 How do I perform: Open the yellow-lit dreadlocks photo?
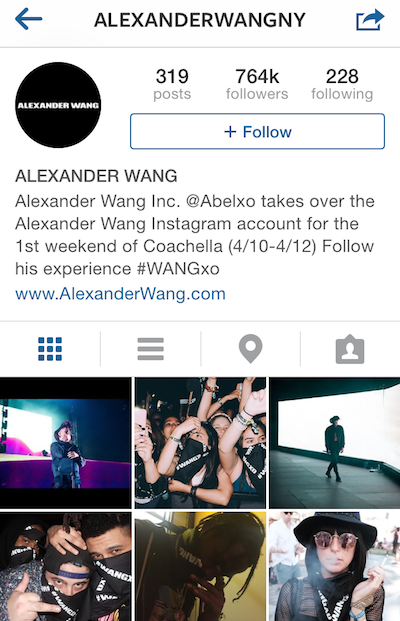[200, 566]
